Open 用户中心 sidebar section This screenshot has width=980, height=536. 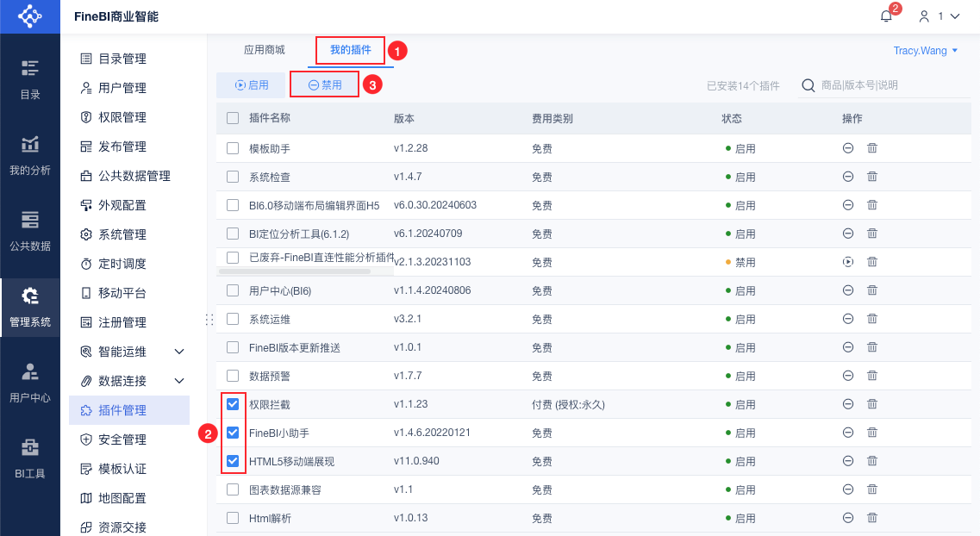(x=30, y=383)
